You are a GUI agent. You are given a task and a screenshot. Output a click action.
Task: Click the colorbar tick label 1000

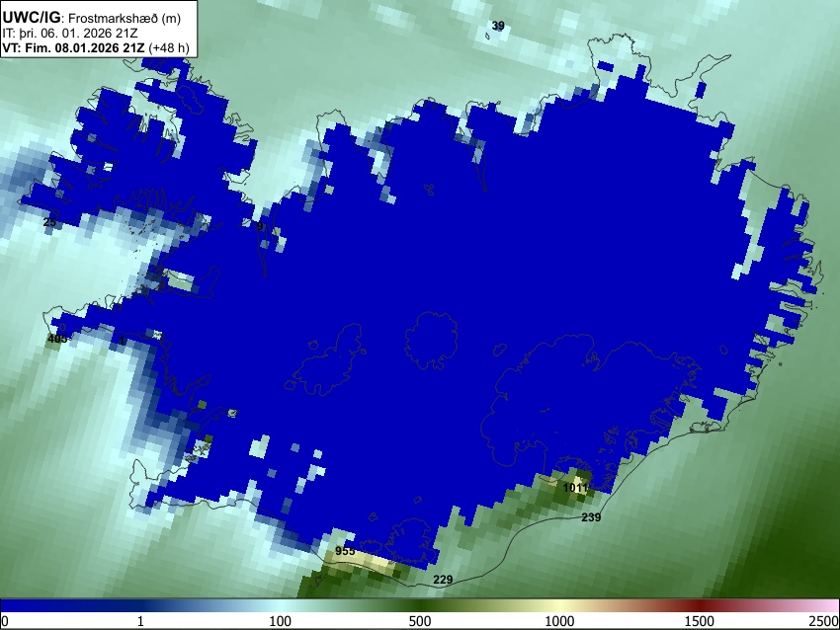[x=559, y=621]
